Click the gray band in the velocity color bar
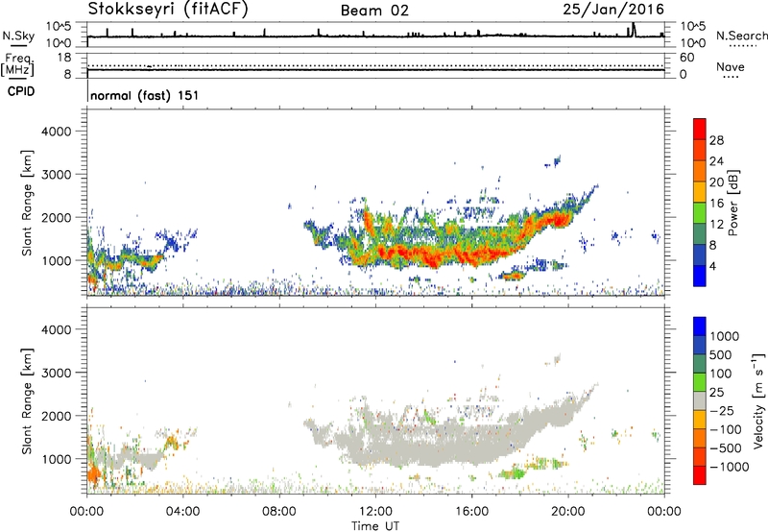 (x=700, y=400)
